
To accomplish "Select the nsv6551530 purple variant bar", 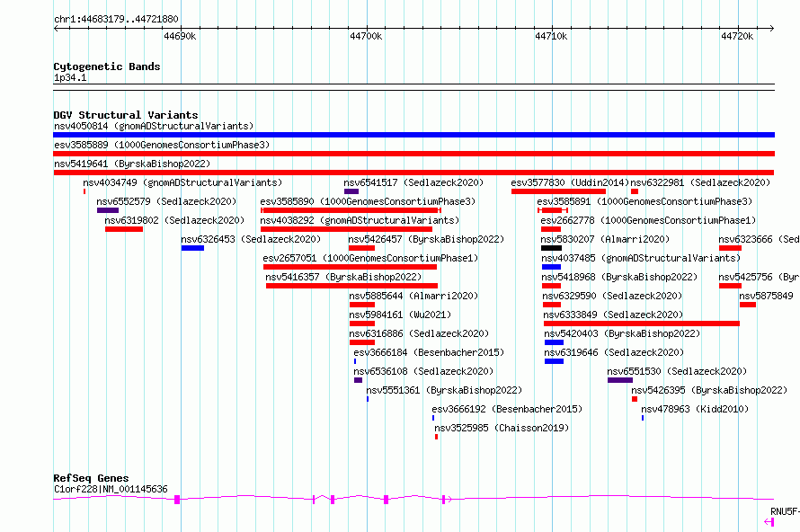I will 620,380.
